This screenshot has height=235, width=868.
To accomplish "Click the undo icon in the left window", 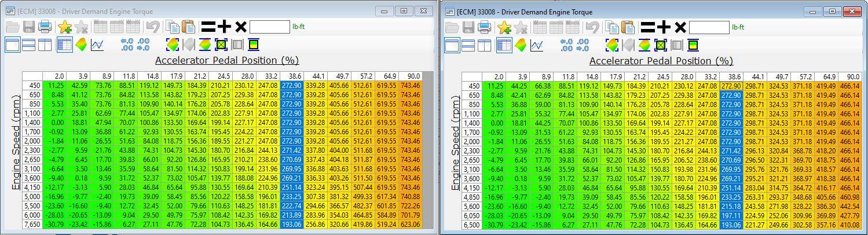I will (x=152, y=27).
